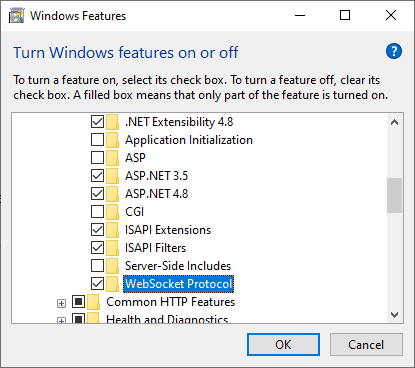Click the folder icon beside .NET Extensibility 4.8
This screenshot has width=415, height=368.
[x=113, y=122]
